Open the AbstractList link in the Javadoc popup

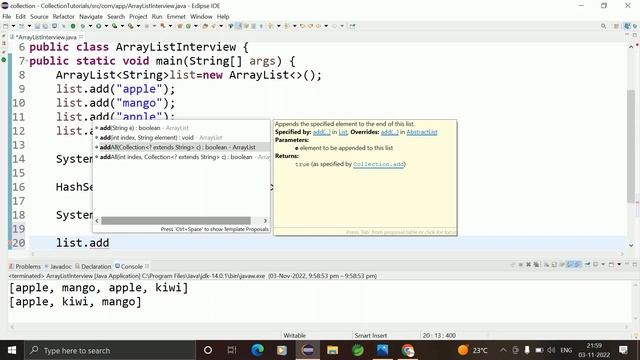pyautogui.click(x=422, y=132)
